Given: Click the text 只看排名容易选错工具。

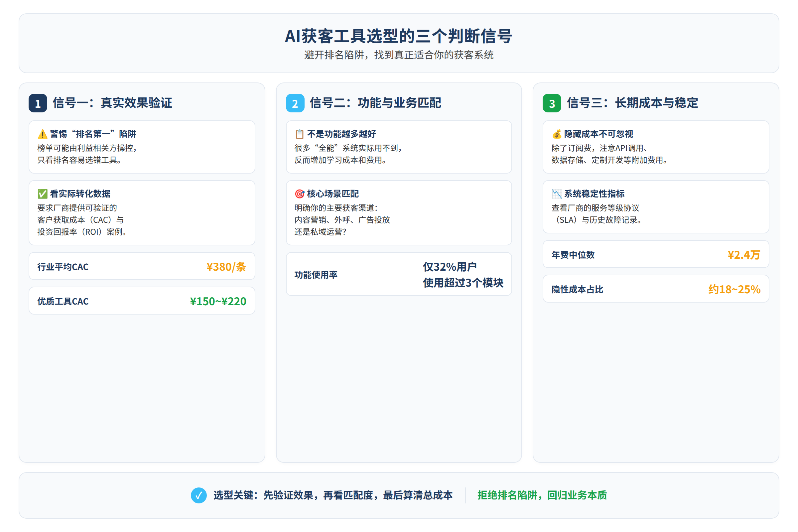Looking at the screenshot, I should coord(80,160).
